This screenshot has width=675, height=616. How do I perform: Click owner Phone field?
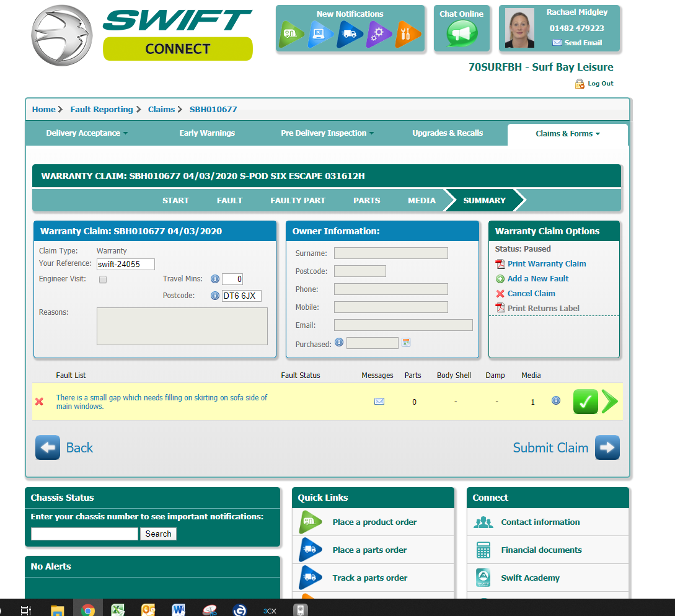pos(391,289)
